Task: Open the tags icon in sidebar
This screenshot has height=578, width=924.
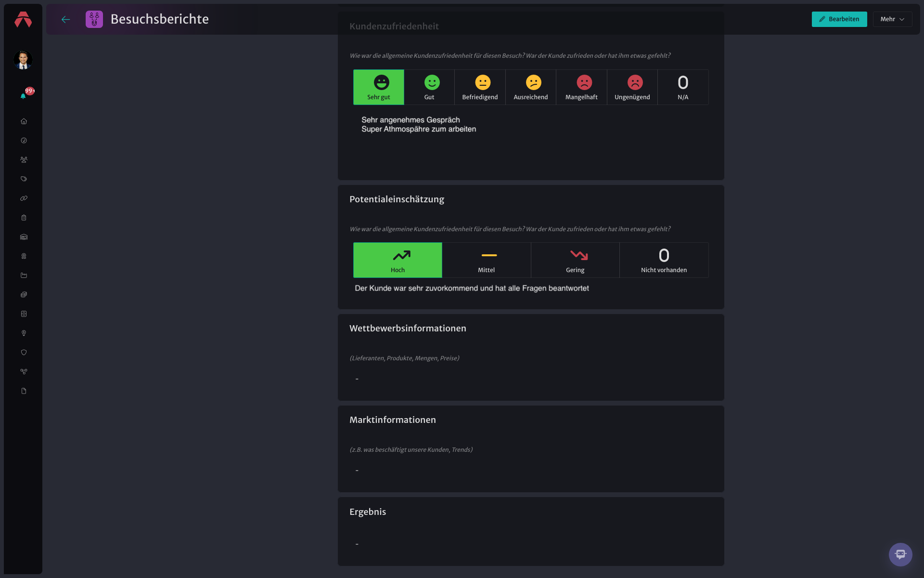Action: tap(24, 179)
